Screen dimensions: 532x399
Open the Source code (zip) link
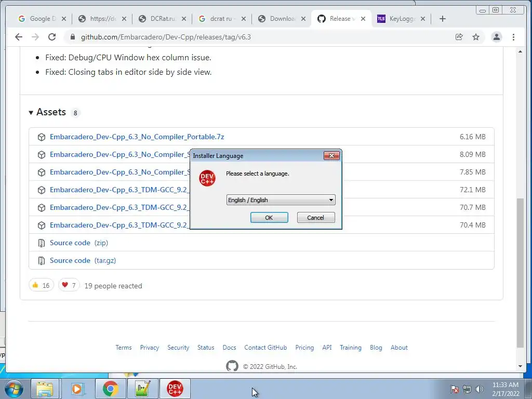[x=79, y=243]
